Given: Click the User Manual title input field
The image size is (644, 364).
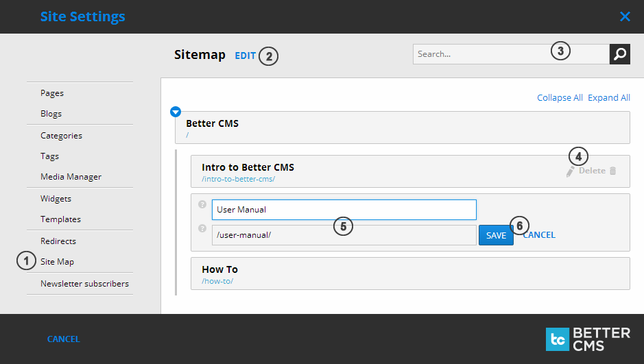Looking at the screenshot, I should [x=344, y=210].
